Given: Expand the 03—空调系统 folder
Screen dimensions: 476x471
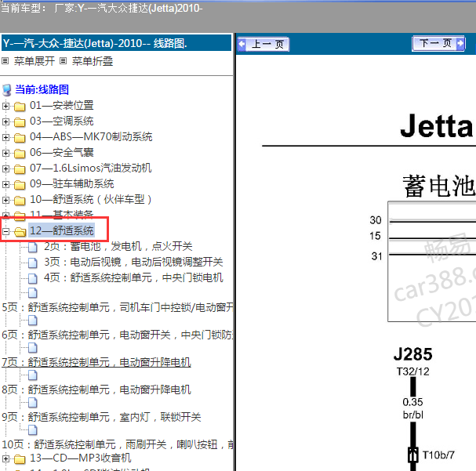Looking at the screenshot, I should tap(5, 121).
